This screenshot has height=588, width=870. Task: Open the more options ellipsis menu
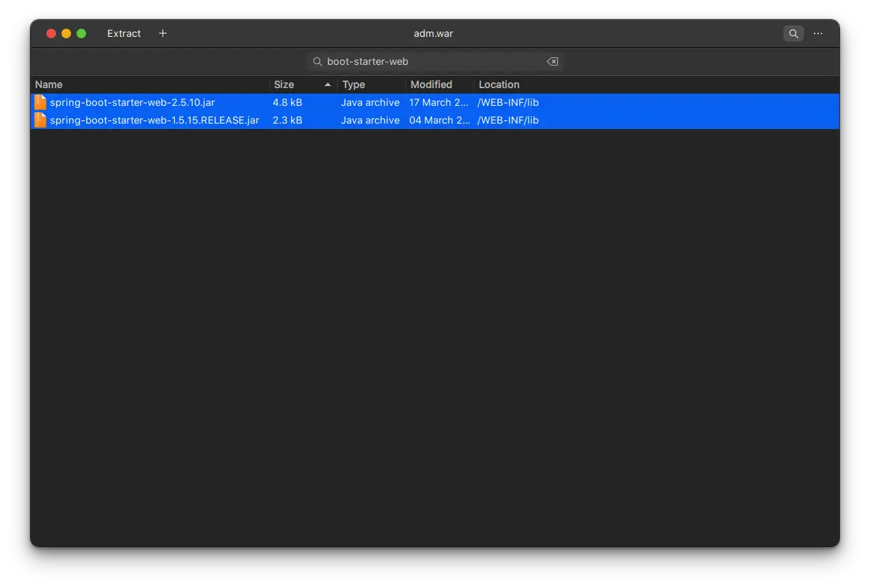pos(818,33)
